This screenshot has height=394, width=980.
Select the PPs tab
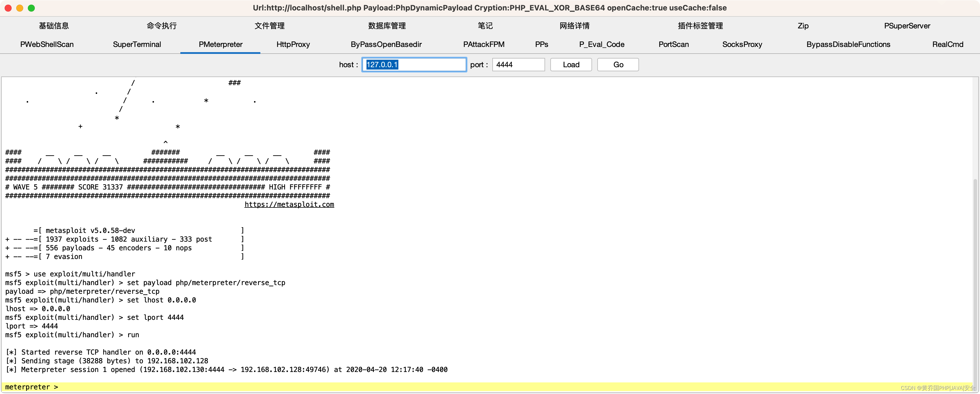click(x=541, y=45)
